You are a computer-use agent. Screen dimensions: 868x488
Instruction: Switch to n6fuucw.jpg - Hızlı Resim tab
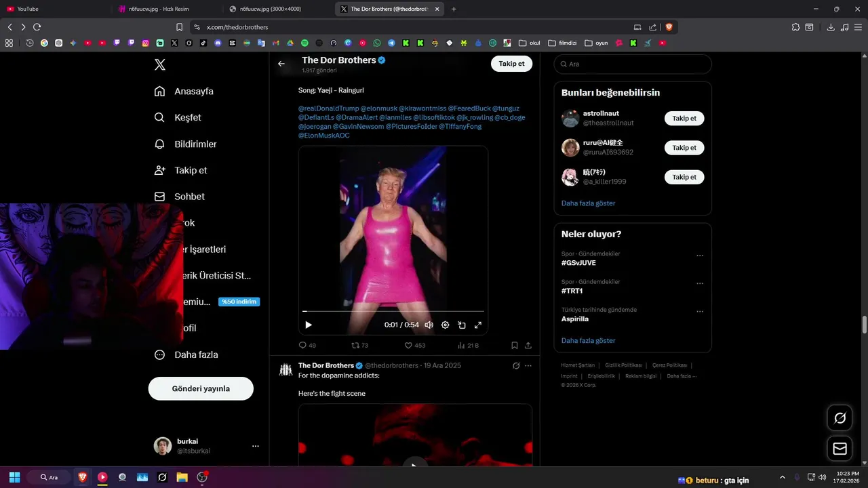coord(167,9)
